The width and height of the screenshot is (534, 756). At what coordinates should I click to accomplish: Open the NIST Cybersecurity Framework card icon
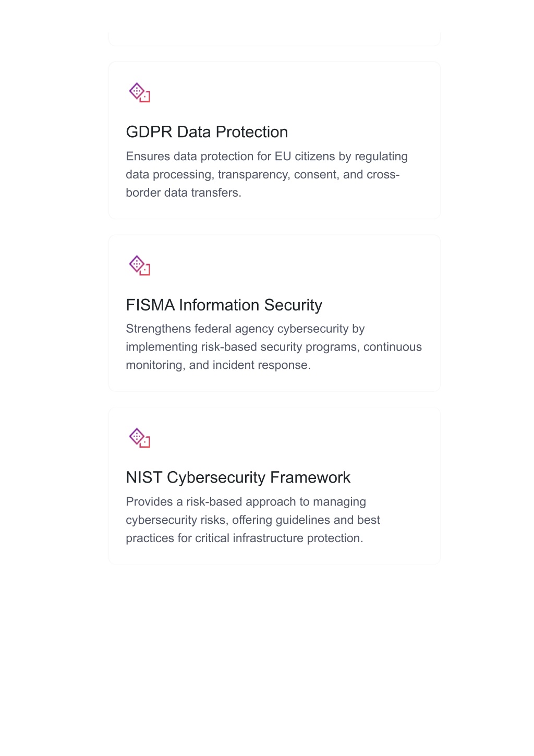pos(140,438)
